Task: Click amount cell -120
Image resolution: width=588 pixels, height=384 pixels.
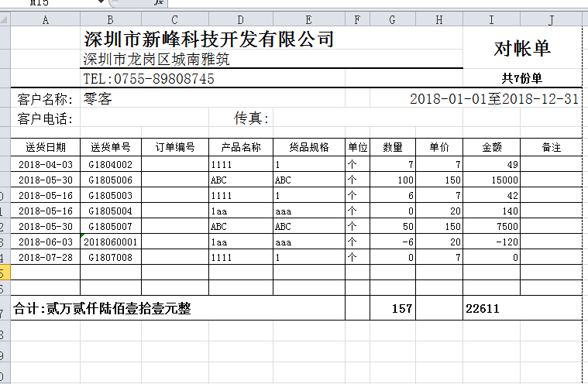Action: click(x=492, y=242)
